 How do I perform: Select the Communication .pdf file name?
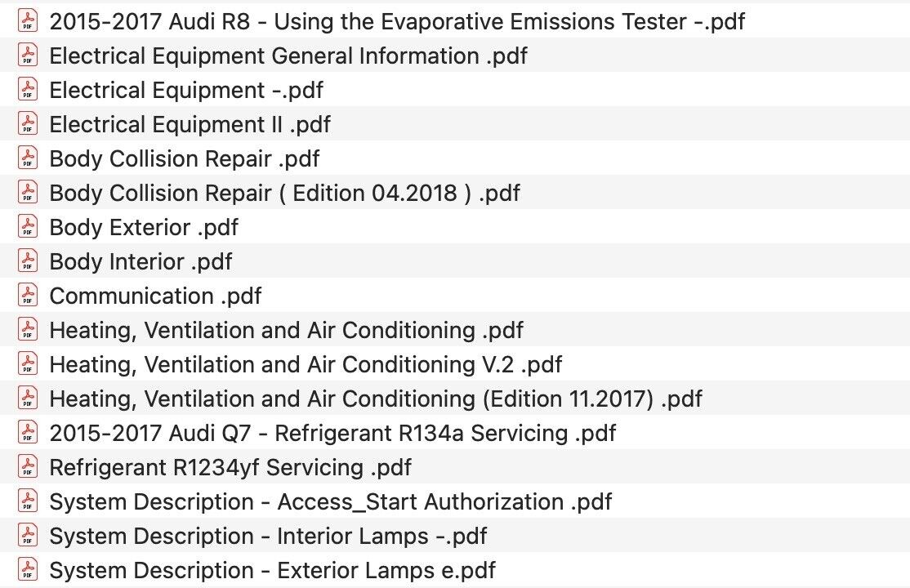point(155,296)
